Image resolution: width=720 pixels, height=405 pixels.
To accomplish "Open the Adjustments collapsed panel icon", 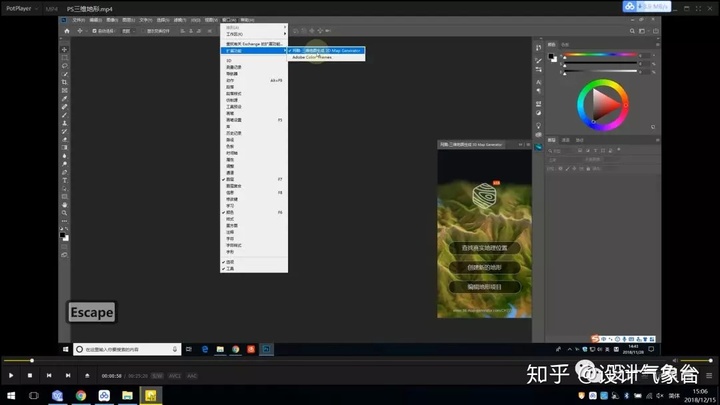I will [538, 113].
